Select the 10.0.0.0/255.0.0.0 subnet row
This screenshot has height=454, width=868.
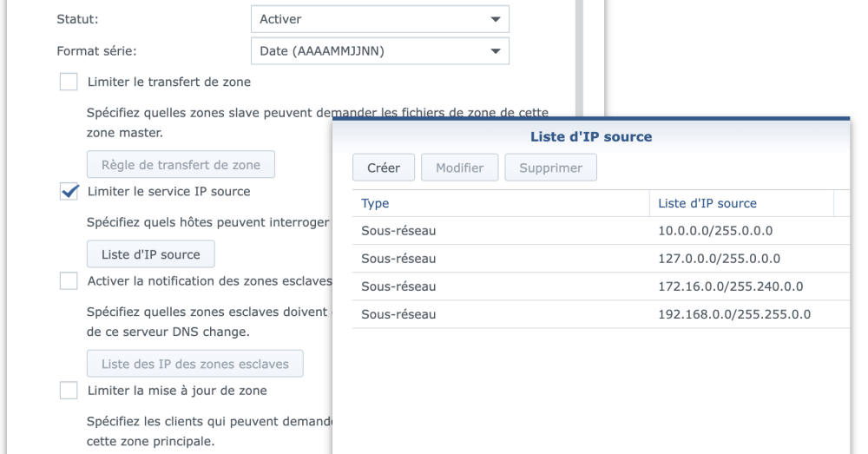(x=599, y=231)
